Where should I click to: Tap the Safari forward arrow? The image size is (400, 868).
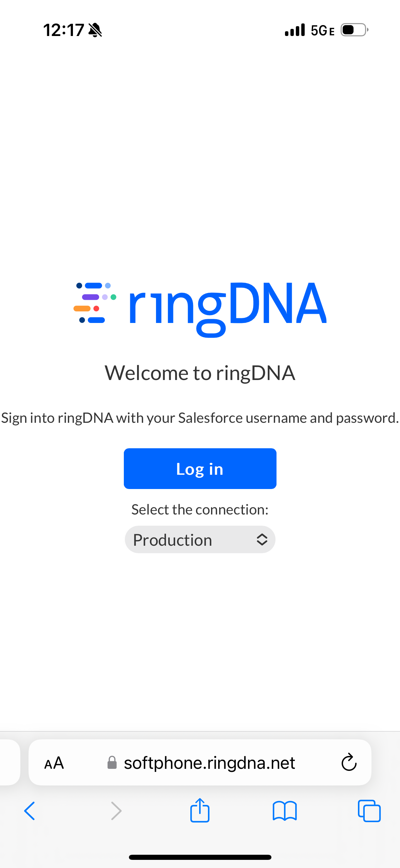[x=116, y=811]
